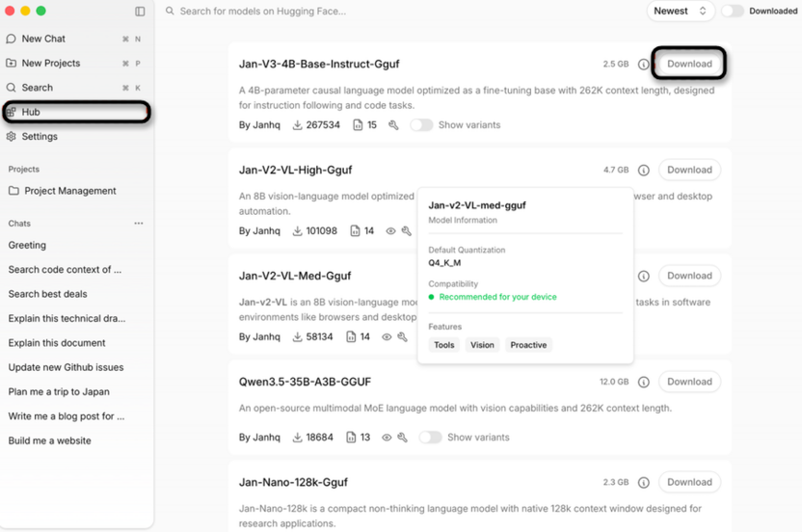Open the Jan-V2-VL-High-Gguf model title
The width and height of the screenshot is (802, 532).
click(x=296, y=170)
